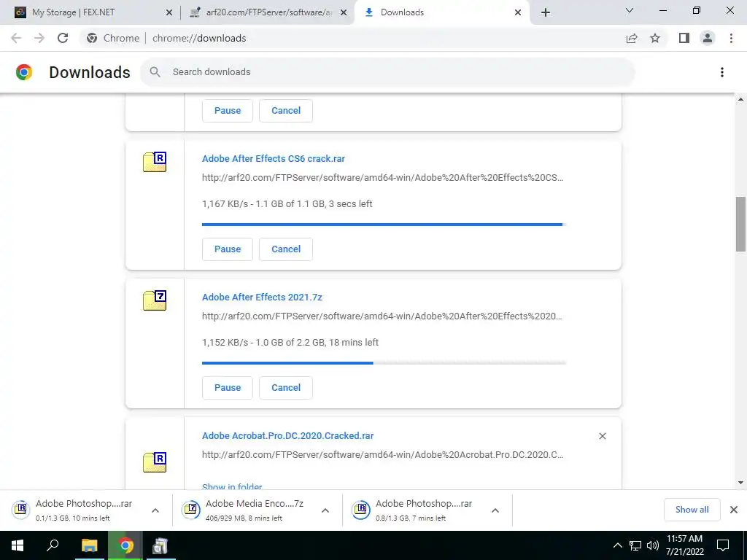This screenshot has width=747, height=560.
Task: Reload the downloads page
Action: click(63, 38)
